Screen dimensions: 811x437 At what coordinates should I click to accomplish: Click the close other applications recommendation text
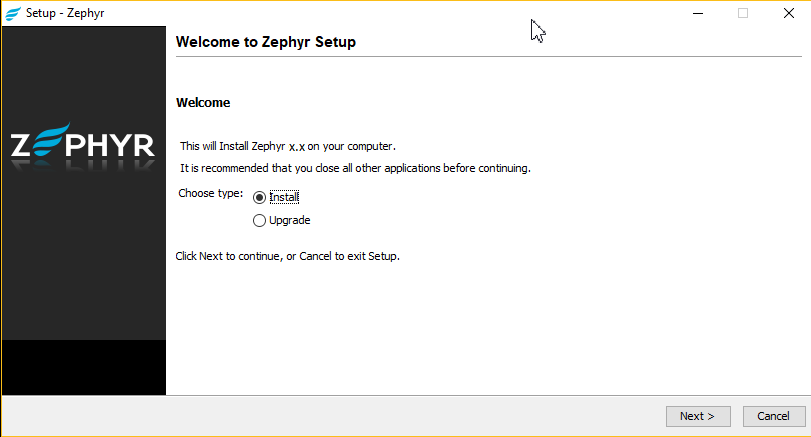point(354,167)
